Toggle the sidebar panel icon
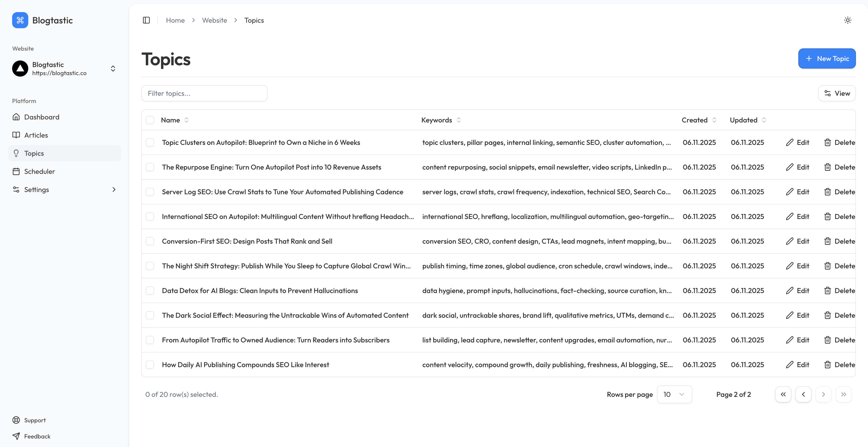 point(146,20)
